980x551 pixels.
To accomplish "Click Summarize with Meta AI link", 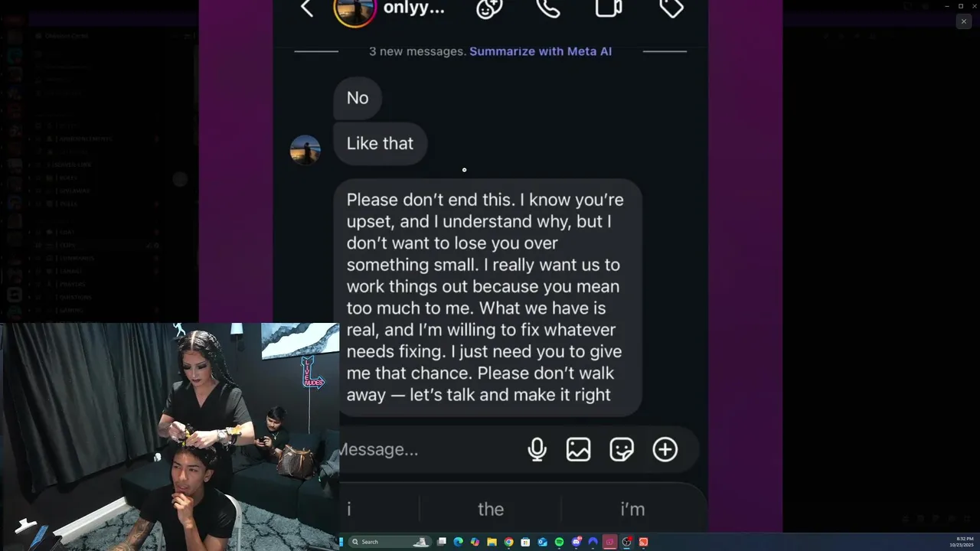I will coord(541,51).
